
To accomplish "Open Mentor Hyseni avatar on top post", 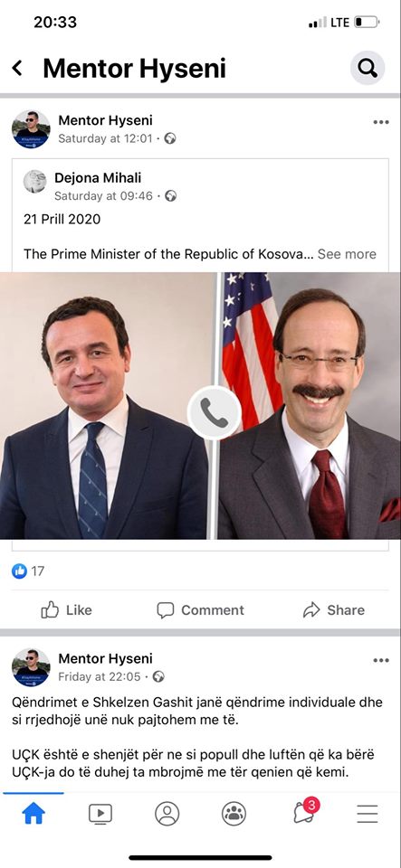I will (x=31, y=129).
